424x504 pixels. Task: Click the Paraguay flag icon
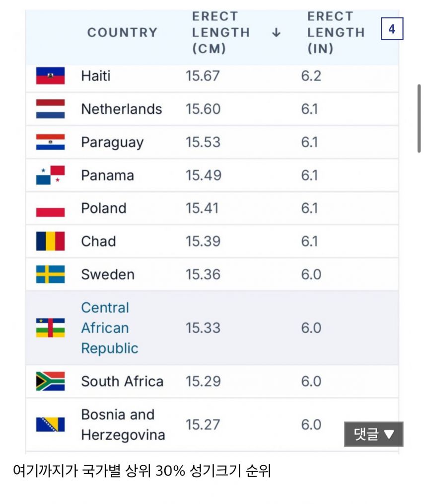click(x=50, y=142)
